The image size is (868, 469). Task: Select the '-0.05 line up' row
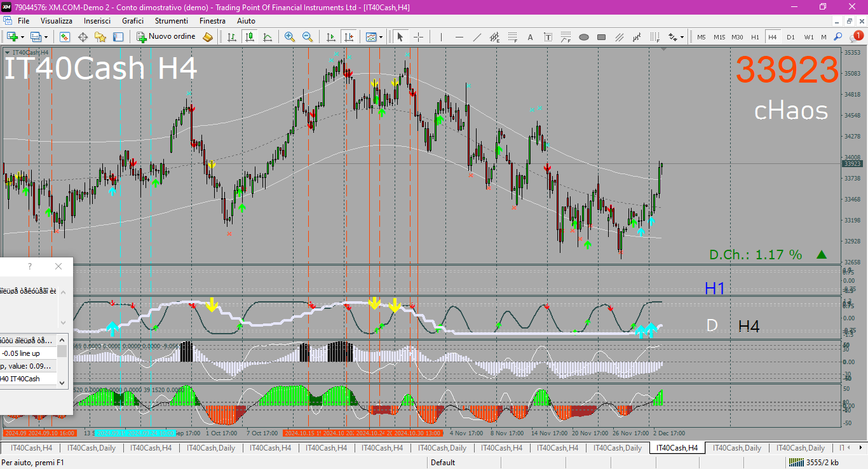pos(29,353)
